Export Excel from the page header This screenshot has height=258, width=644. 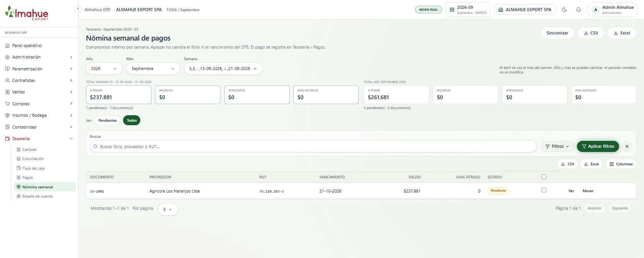[x=622, y=33]
